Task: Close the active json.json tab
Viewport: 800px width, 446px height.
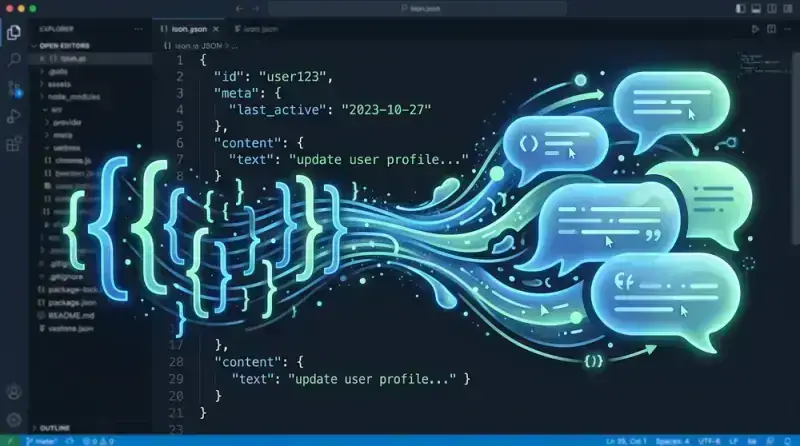Action: coord(216,29)
